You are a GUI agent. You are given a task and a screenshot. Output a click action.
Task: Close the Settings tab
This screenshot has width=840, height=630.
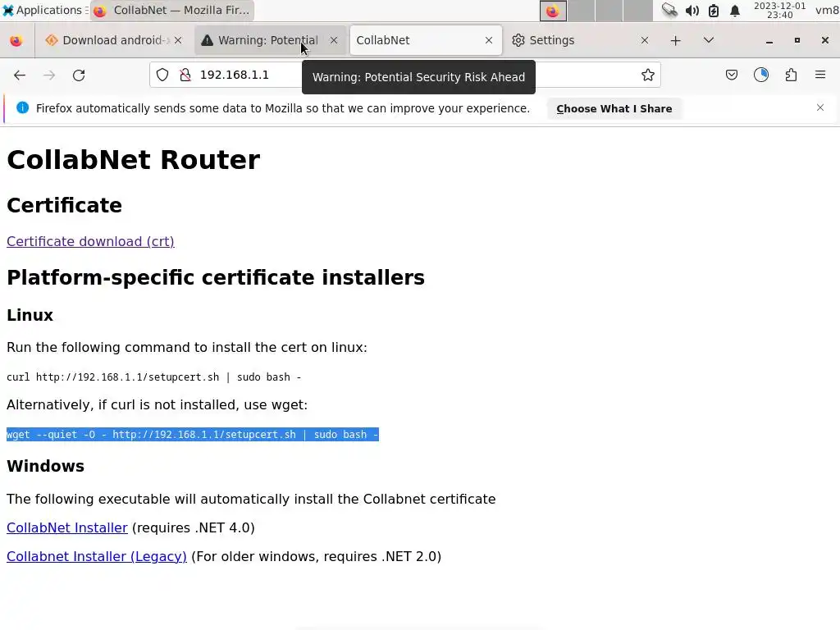(x=645, y=40)
